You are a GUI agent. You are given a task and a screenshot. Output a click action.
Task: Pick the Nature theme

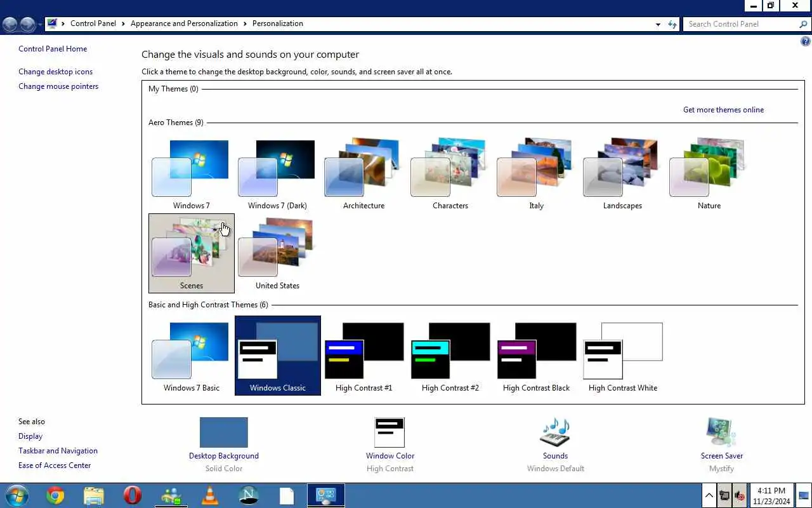[709, 173]
